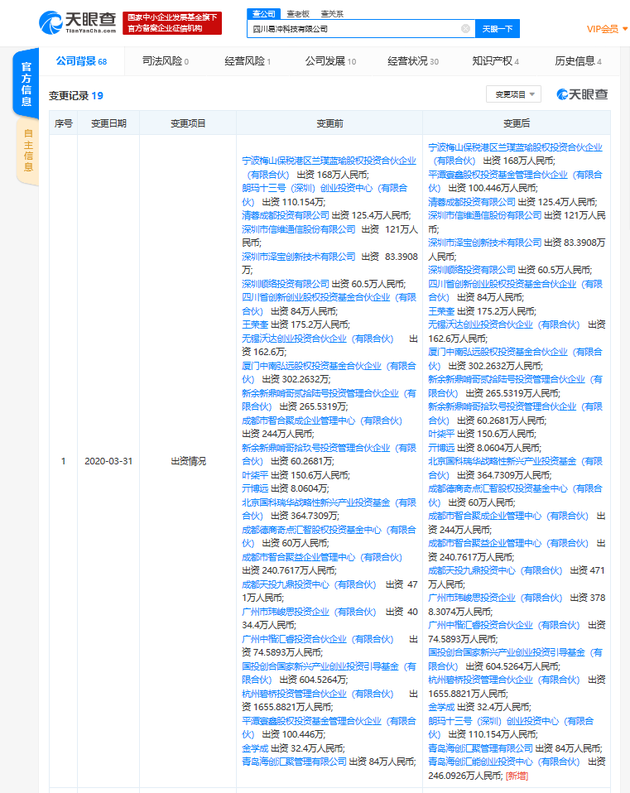Open 国投创合国家新兴产业创业投资引导基金 link in 变更前 column
Screen dimensions: 630x793
(x=329, y=673)
